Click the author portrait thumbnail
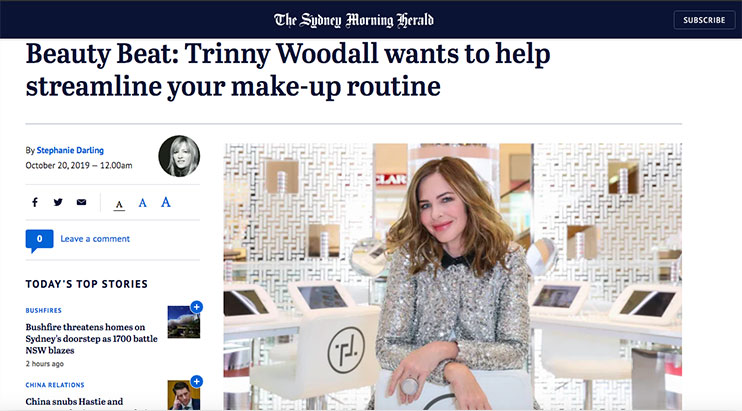Viewport: 742px width, 411px height. (179, 156)
